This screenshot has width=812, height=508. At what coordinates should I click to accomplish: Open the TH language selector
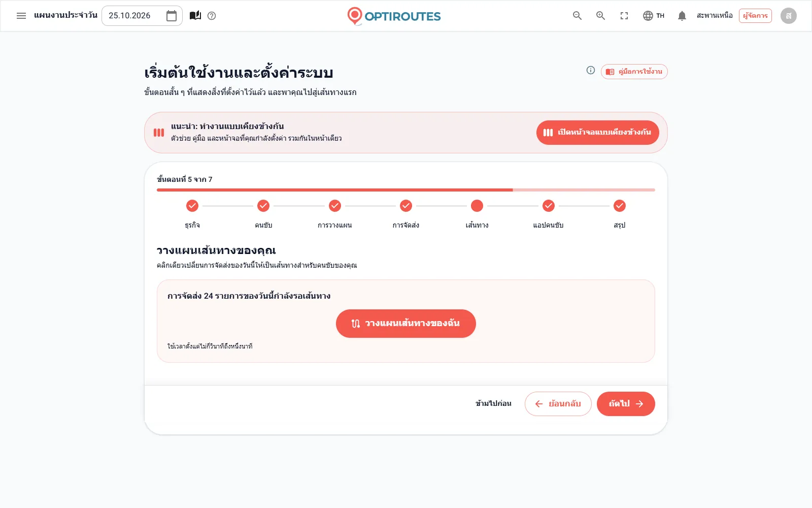654,16
